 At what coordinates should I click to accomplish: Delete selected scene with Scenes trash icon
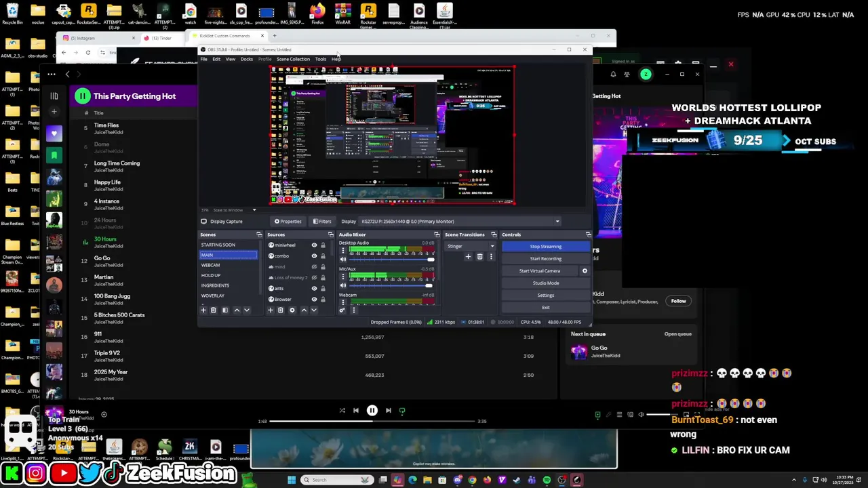(213, 310)
